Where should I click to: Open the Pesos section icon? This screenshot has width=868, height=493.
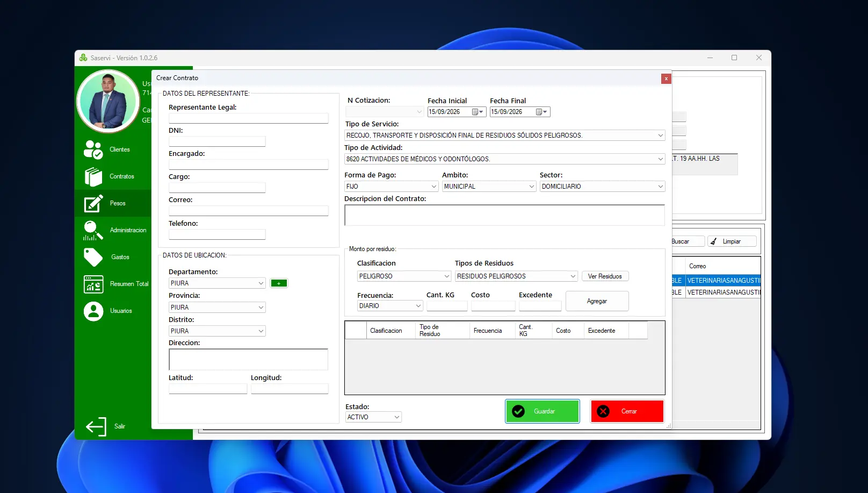pos(93,204)
